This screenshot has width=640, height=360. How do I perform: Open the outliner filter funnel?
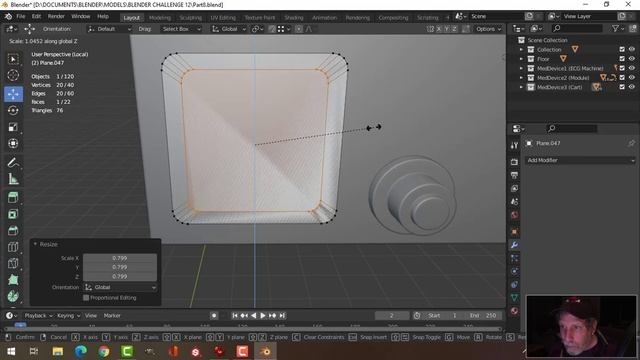coord(616,28)
